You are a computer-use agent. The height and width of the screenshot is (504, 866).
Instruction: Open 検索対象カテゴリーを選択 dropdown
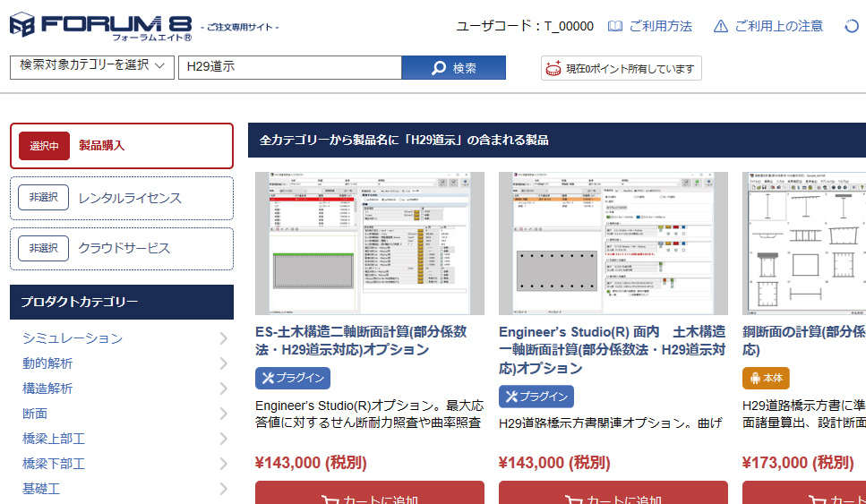tap(92, 67)
